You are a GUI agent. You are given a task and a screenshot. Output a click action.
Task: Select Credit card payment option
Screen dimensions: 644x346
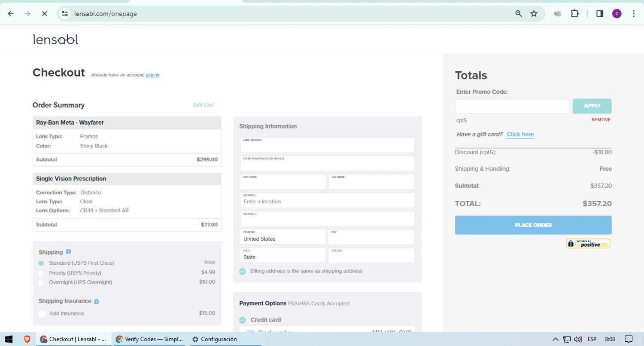(x=243, y=320)
